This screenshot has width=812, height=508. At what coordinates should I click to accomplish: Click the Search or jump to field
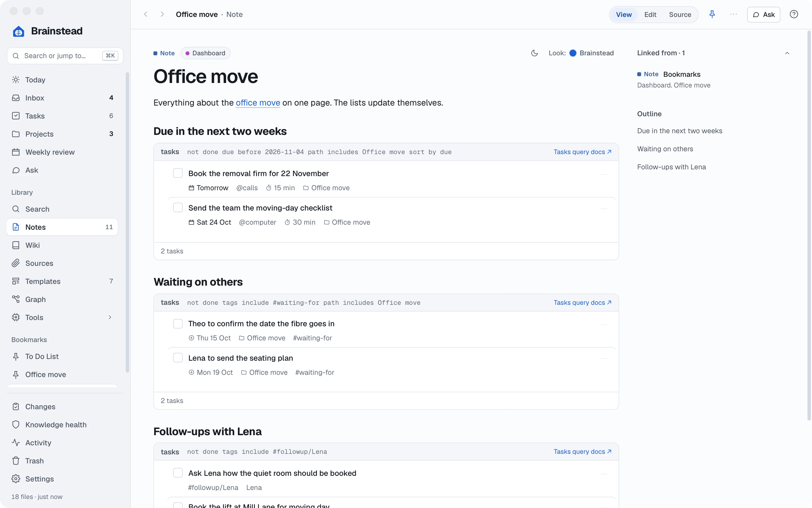click(x=65, y=55)
